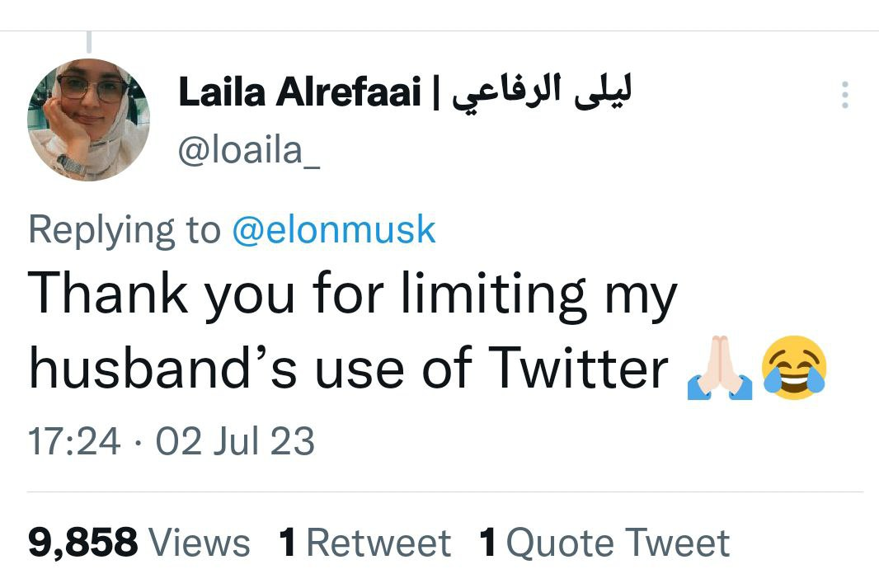The width and height of the screenshot is (879, 588).
Task: Click the folded hands emoji
Action: pyautogui.click(x=719, y=367)
